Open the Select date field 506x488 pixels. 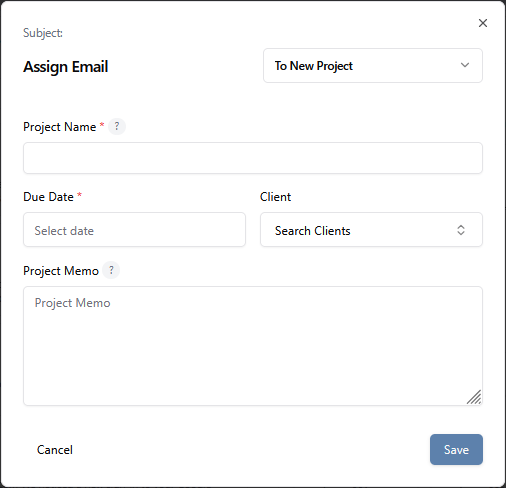(x=134, y=230)
